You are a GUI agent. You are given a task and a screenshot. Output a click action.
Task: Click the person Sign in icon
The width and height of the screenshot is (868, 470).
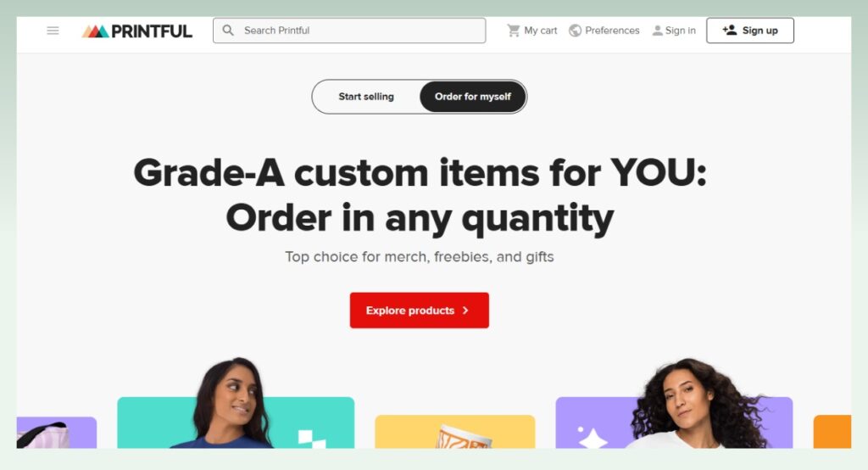click(657, 31)
